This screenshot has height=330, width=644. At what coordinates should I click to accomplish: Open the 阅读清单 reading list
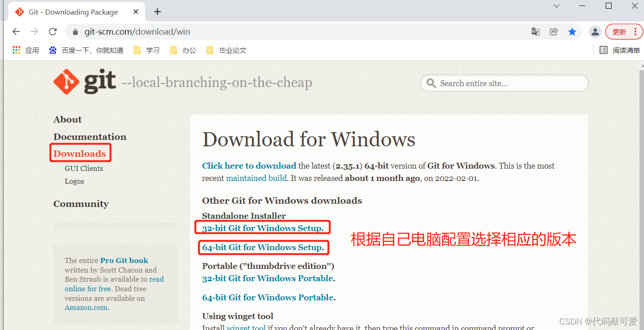click(619, 50)
